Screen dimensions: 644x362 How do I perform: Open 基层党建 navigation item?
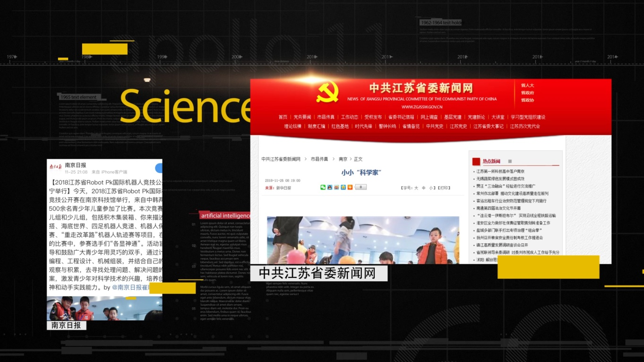click(453, 117)
